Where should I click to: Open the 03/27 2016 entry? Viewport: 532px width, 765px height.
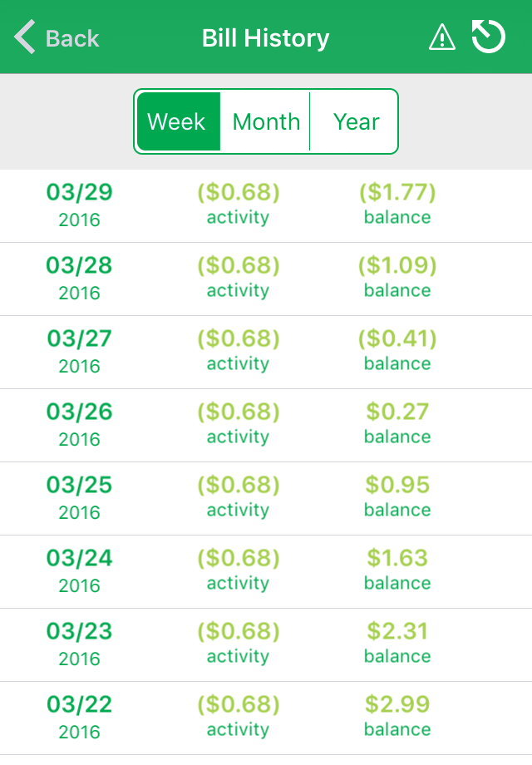[x=80, y=351]
